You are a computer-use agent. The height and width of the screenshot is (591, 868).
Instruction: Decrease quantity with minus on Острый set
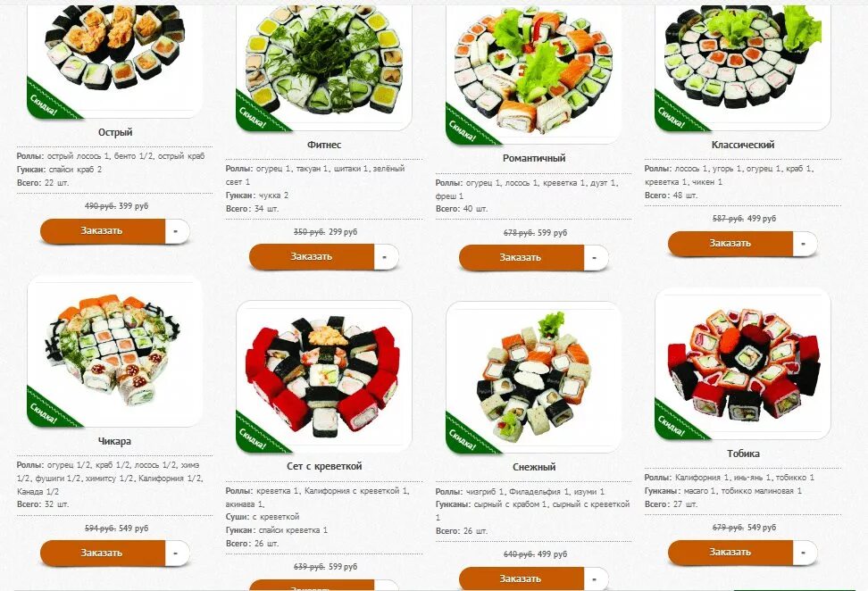[x=177, y=230]
